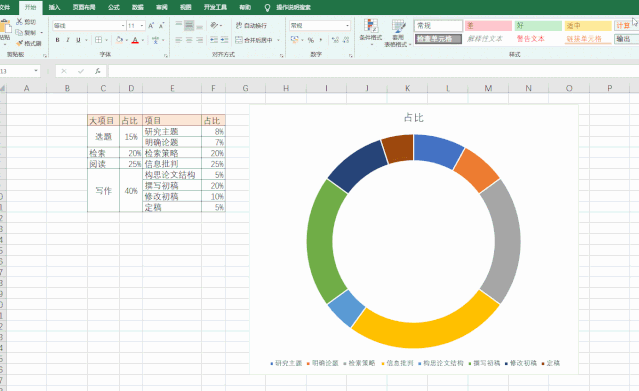Select the Format Painter (格式刷) brush

pyautogui.click(x=19, y=43)
